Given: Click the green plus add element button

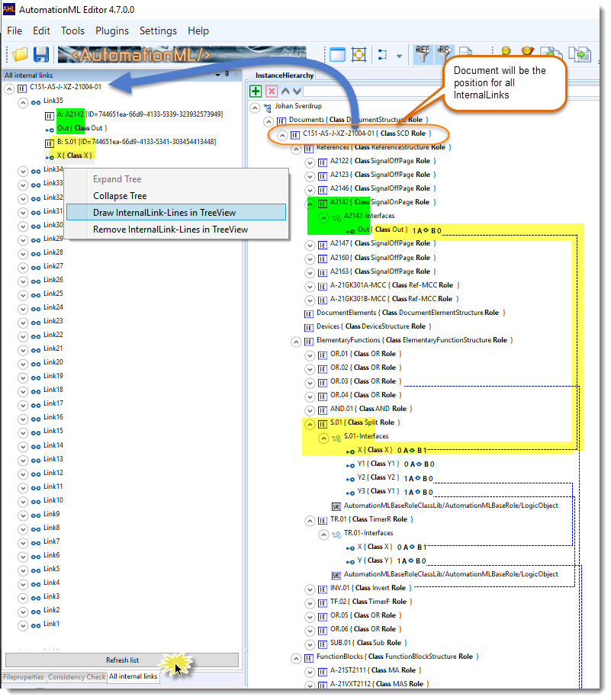Looking at the screenshot, I should click(x=256, y=92).
